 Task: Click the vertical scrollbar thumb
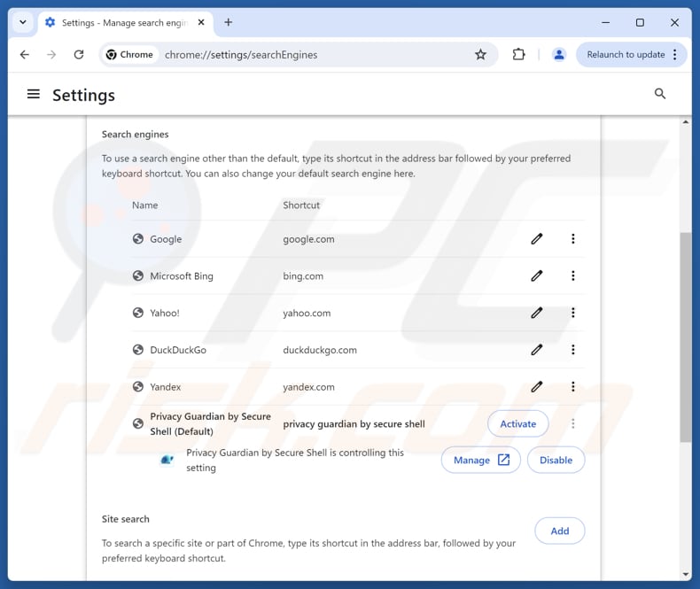point(686,337)
